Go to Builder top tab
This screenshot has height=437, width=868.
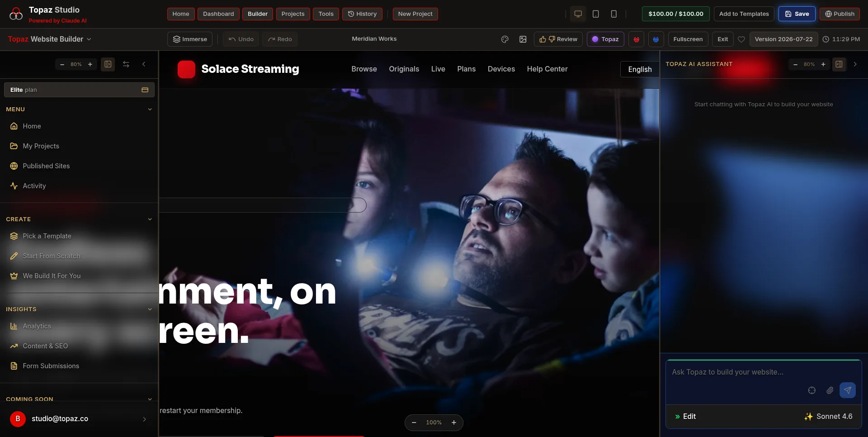[258, 14]
